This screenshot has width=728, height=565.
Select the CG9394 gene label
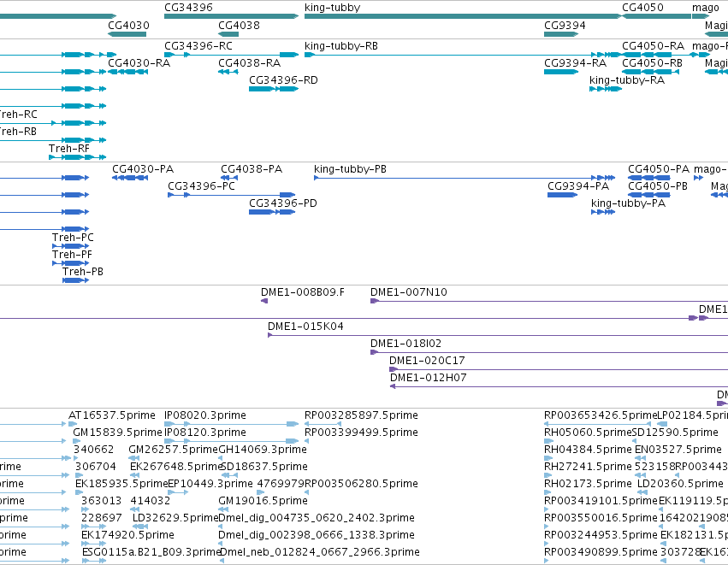point(565,25)
